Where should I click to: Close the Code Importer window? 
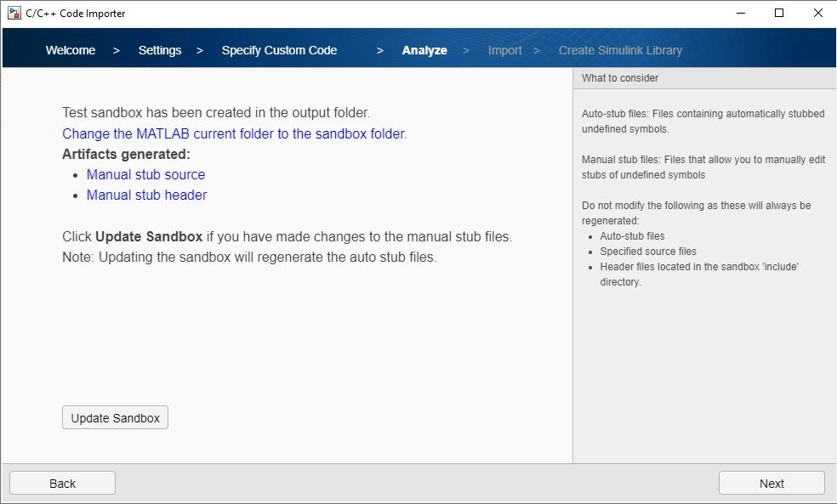click(817, 13)
